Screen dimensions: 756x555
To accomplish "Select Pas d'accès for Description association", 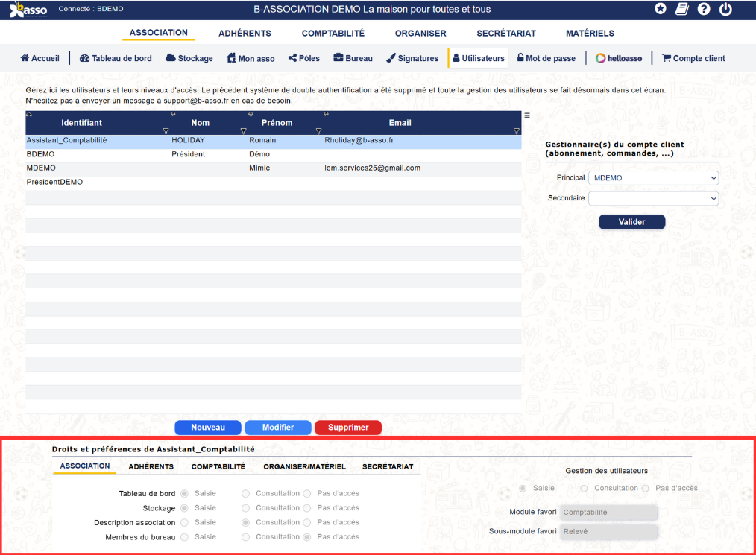I will [x=307, y=523].
